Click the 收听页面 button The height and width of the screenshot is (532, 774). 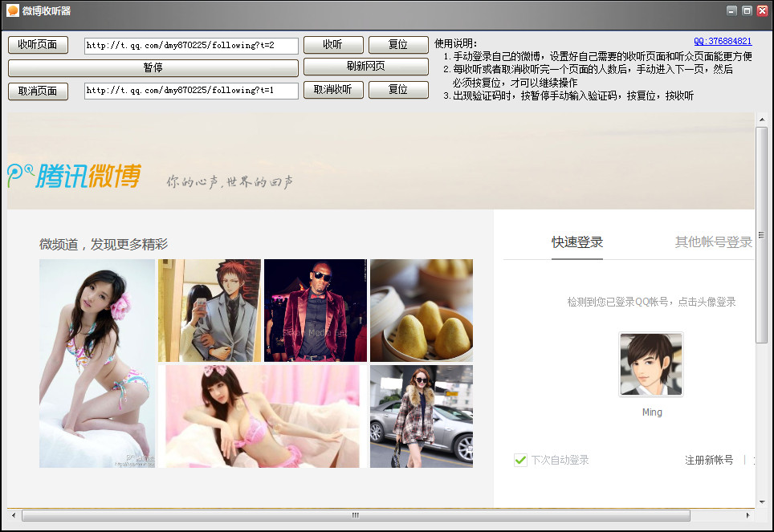click(38, 45)
